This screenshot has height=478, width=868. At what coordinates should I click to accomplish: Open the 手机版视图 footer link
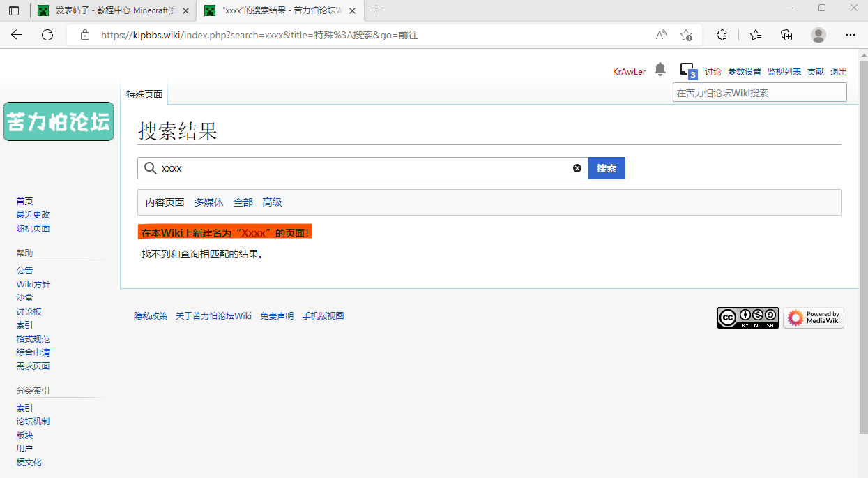coord(323,315)
